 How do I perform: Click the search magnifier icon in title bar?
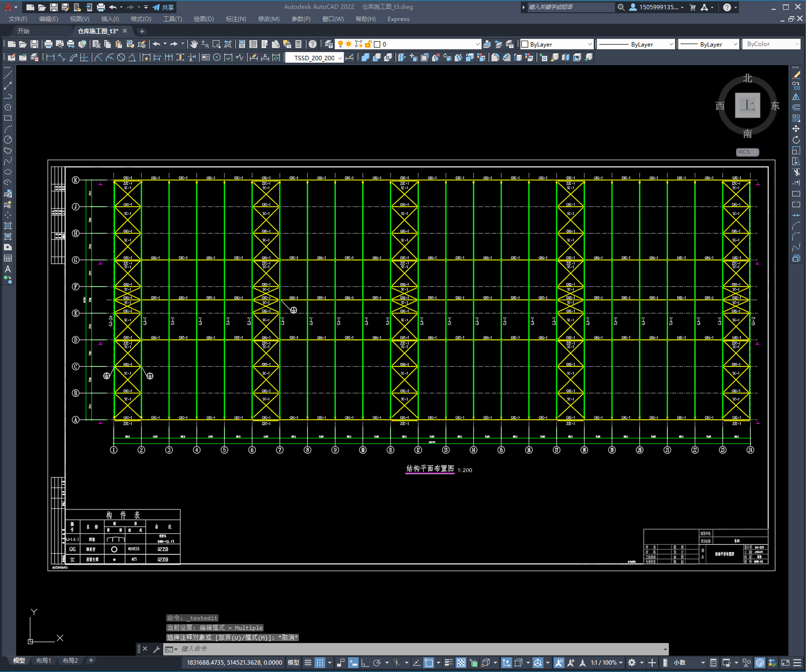[x=621, y=7]
